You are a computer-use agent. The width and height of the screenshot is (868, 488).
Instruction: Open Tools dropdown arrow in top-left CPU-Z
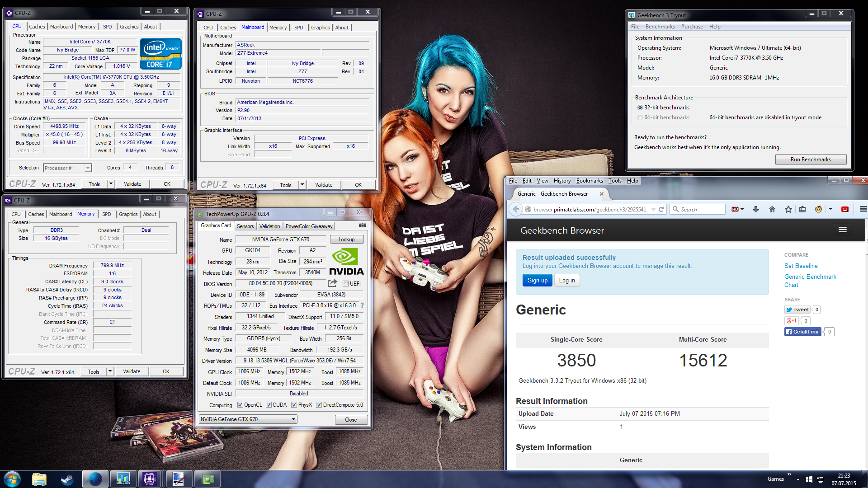click(111, 184)
